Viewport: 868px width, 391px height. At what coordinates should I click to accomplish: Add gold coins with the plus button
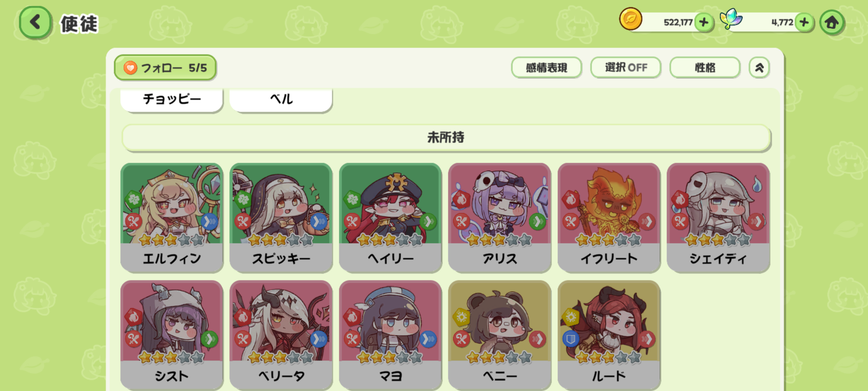tap(704, 22)
